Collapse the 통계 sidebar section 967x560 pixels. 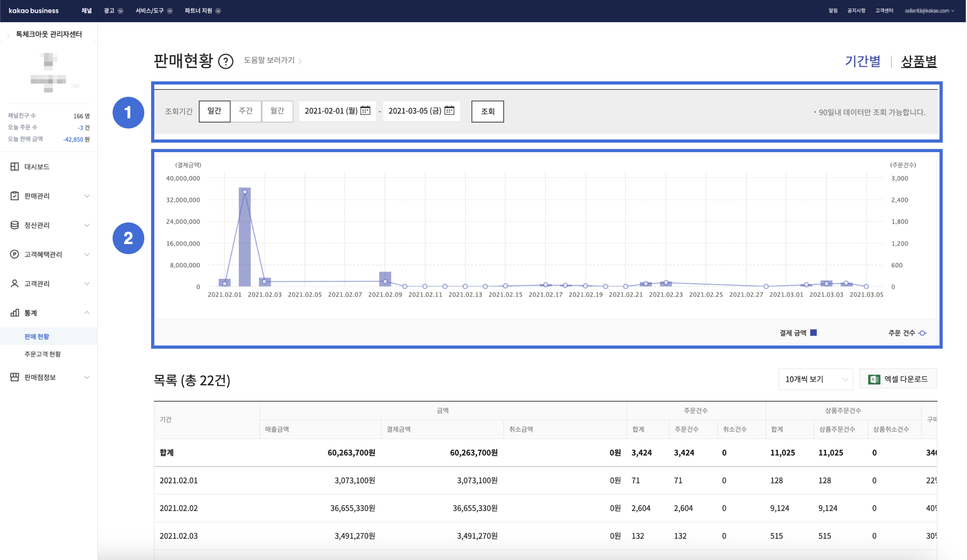[x=87, y=313]
